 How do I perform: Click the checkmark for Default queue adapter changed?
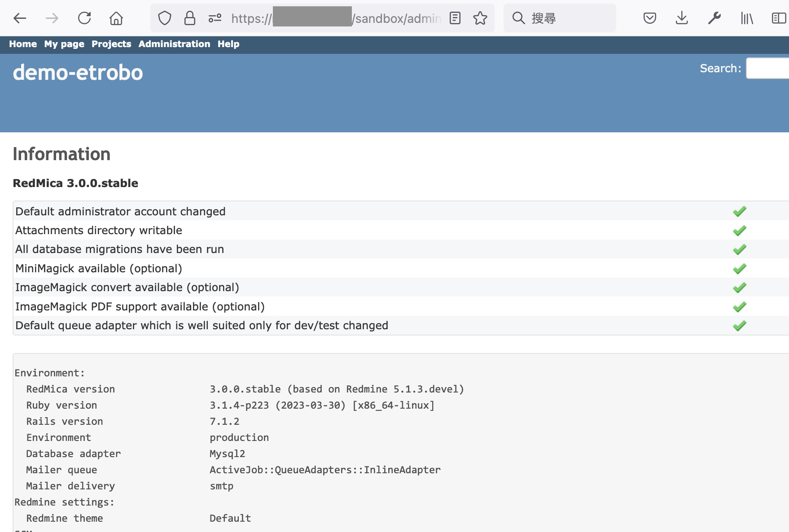coord(740,326)
